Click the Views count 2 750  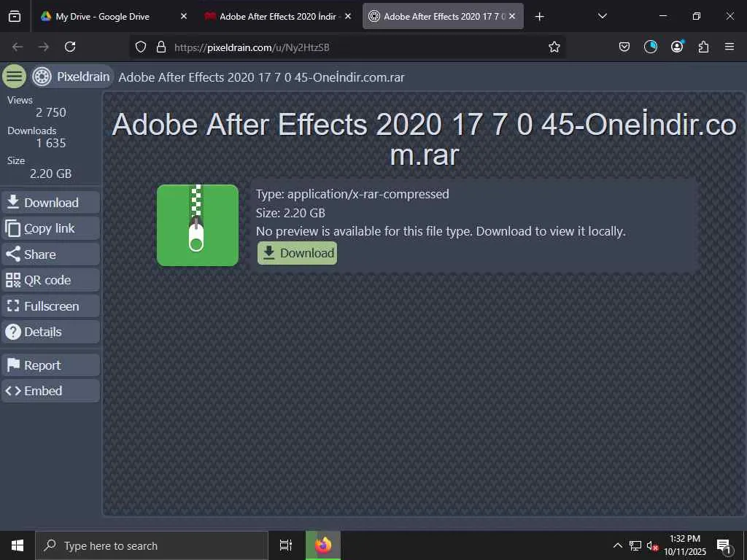coord(51,112)
